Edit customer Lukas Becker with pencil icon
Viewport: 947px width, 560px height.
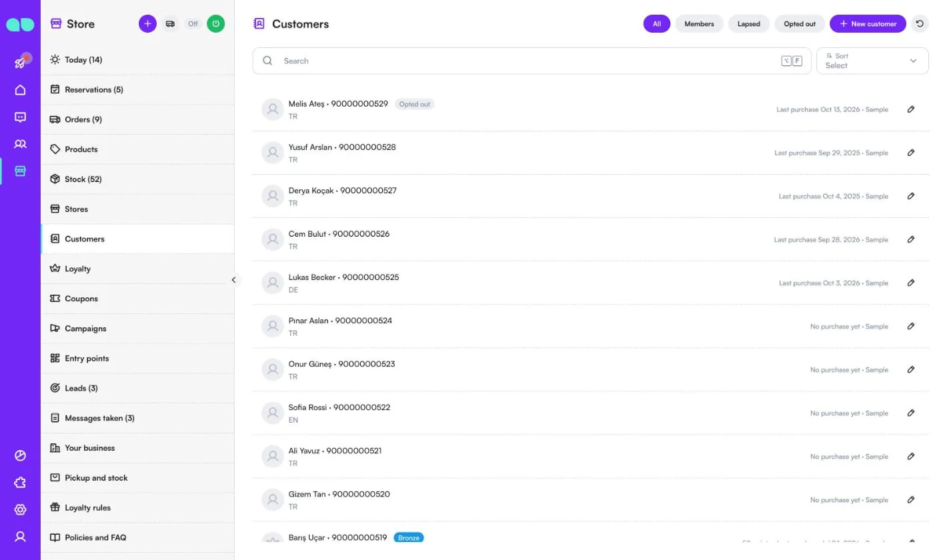point(911,283)
